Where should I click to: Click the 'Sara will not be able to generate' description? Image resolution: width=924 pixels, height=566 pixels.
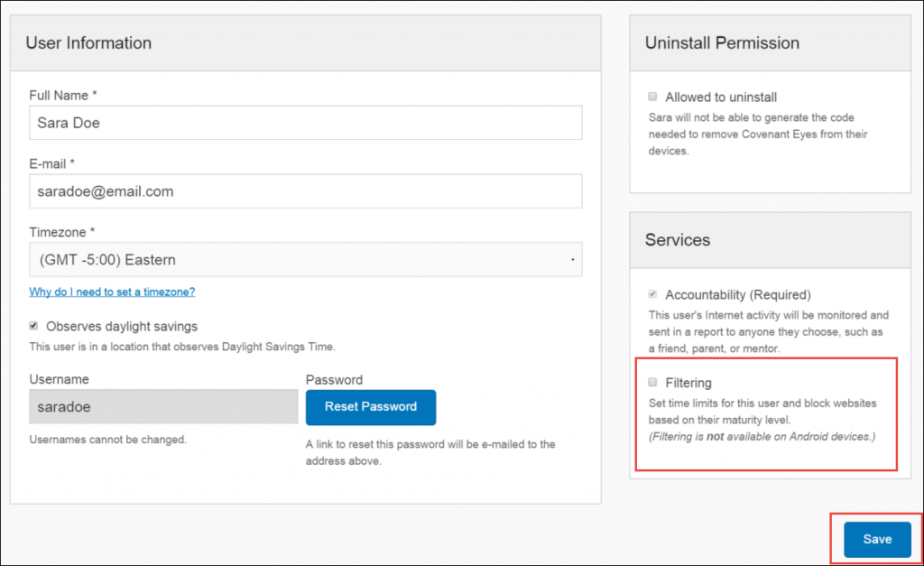[758, 134]
